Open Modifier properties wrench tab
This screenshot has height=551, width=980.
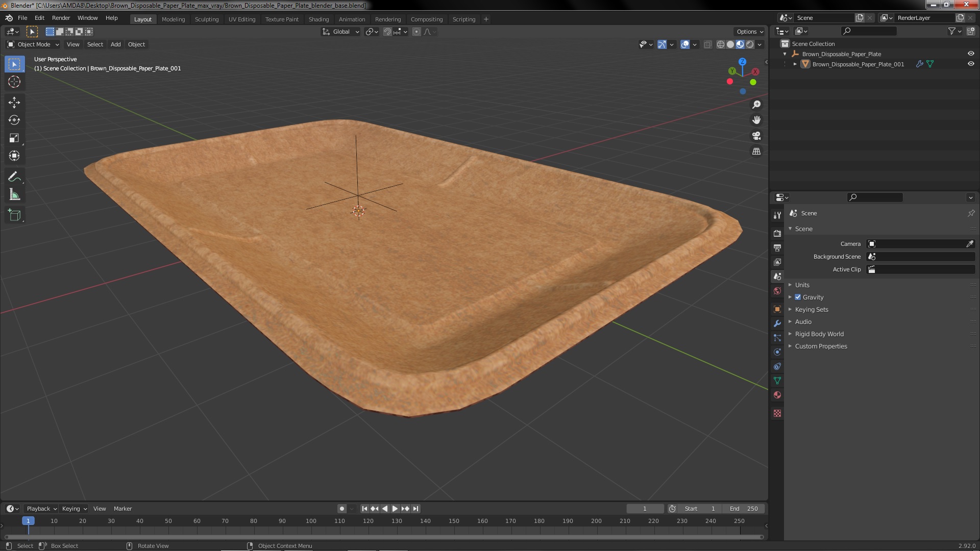(x=777, y=323)
